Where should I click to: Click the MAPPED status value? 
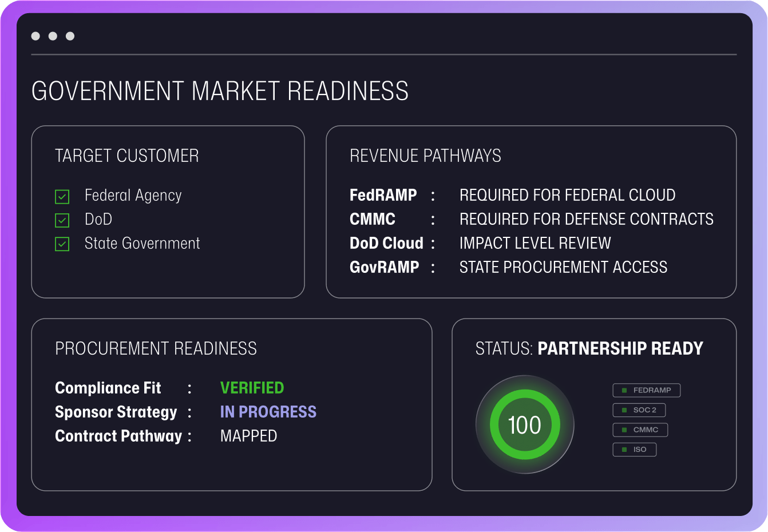click(x=249, y=436)
